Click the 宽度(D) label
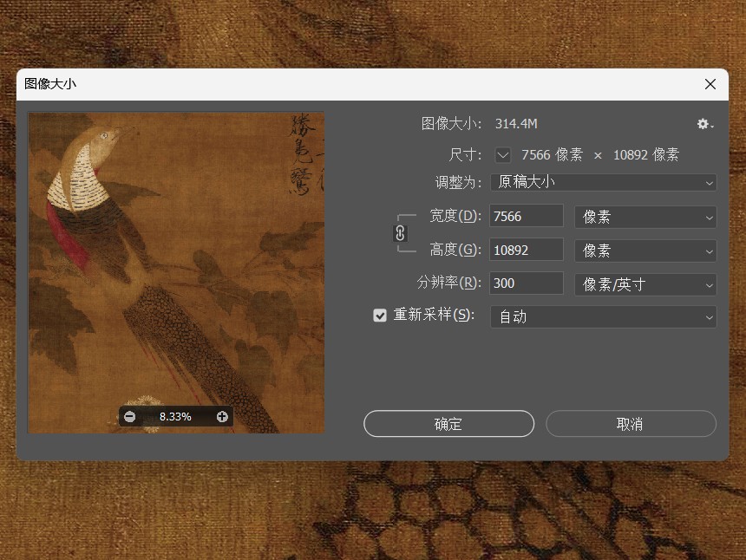This screenshot has width=746, height=560. point(455,217)
